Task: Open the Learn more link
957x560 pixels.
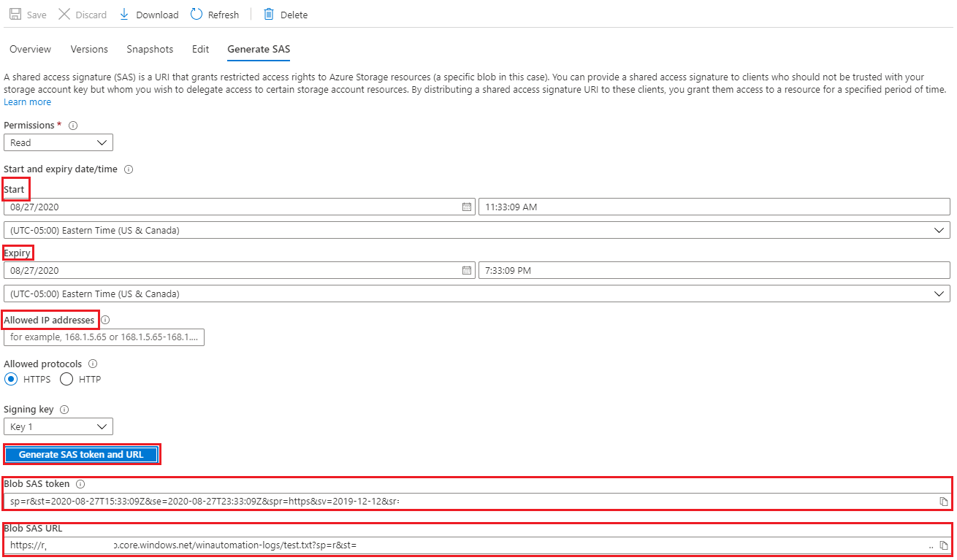Action: [28, 102]
